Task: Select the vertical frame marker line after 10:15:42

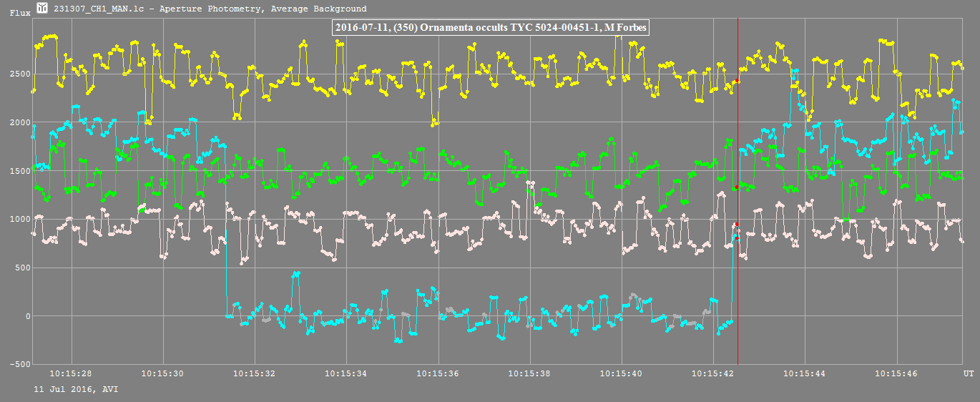Action: tap(738, 192)
